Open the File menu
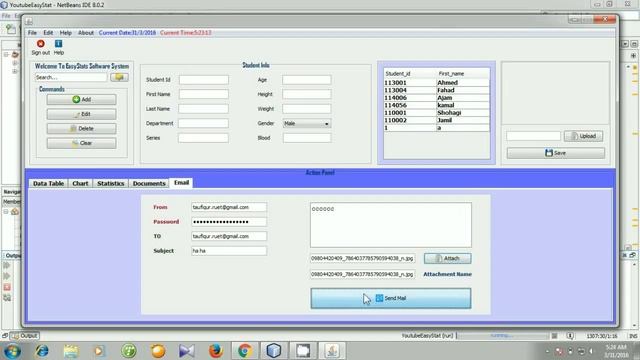 pyautogui.click(x=32, y=33)
